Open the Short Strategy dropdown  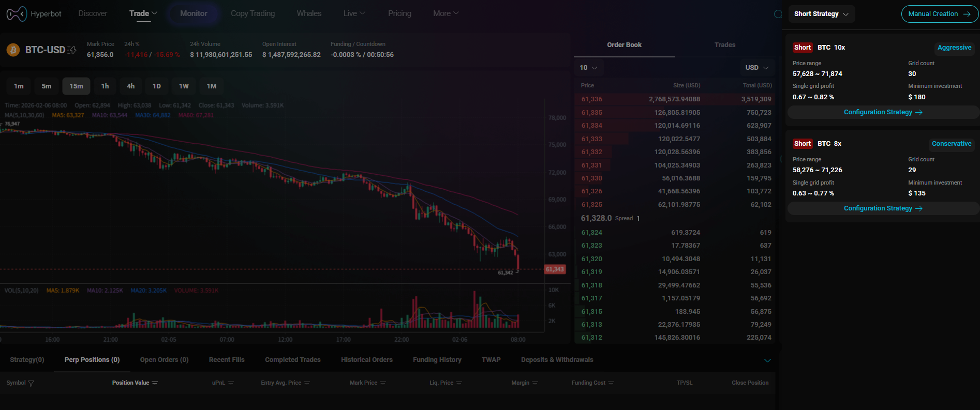(821, 14)
